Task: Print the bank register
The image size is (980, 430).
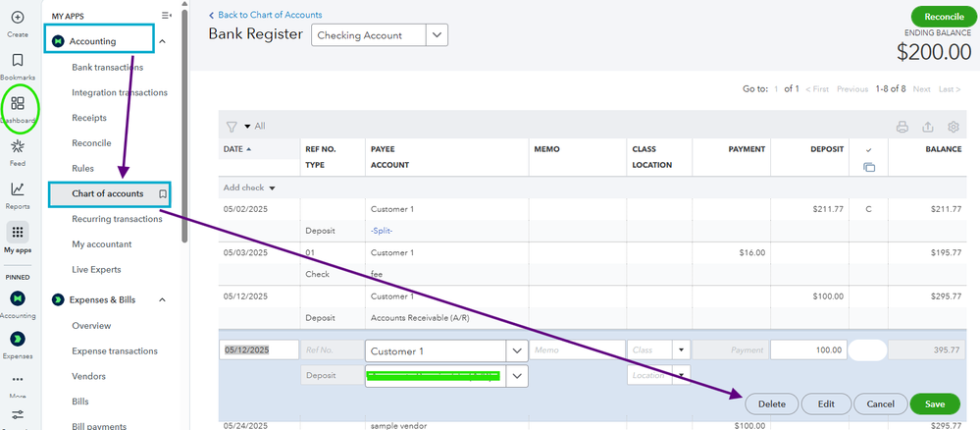Action: pos(902,127)
